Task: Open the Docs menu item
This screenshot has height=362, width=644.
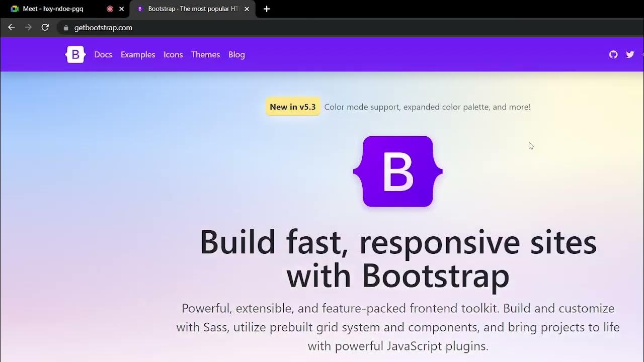Action: click(x=103, y=55)
